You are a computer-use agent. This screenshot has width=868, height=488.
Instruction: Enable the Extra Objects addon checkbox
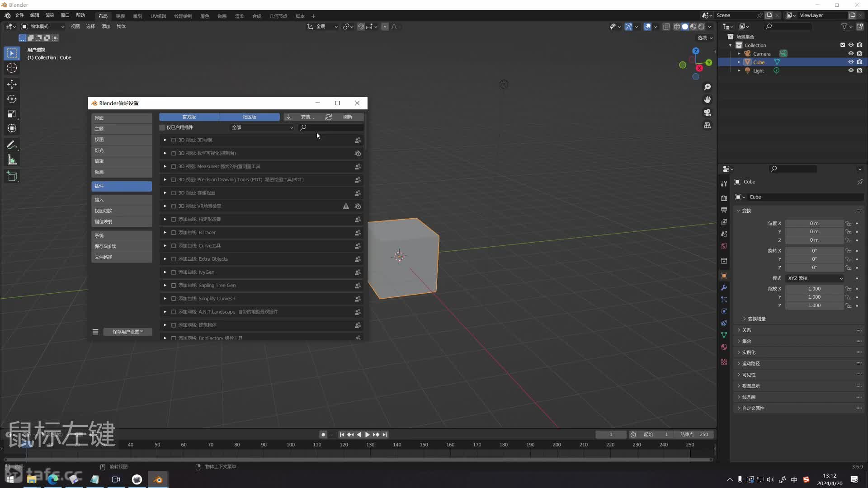click(x=174, y=259)
